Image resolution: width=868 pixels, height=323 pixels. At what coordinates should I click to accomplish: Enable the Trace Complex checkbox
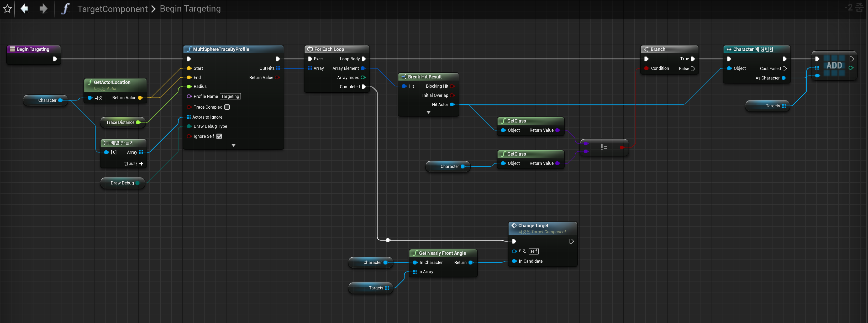227,107
